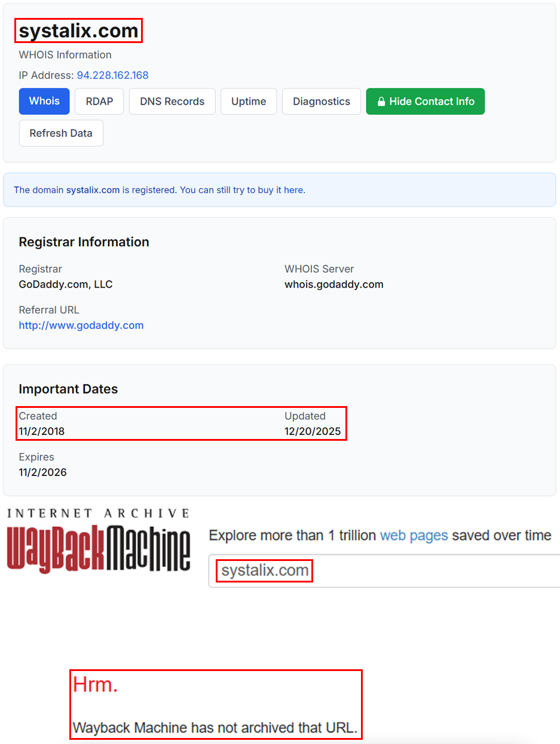
Task: Open the DNS Records tab
Action: 172,102
